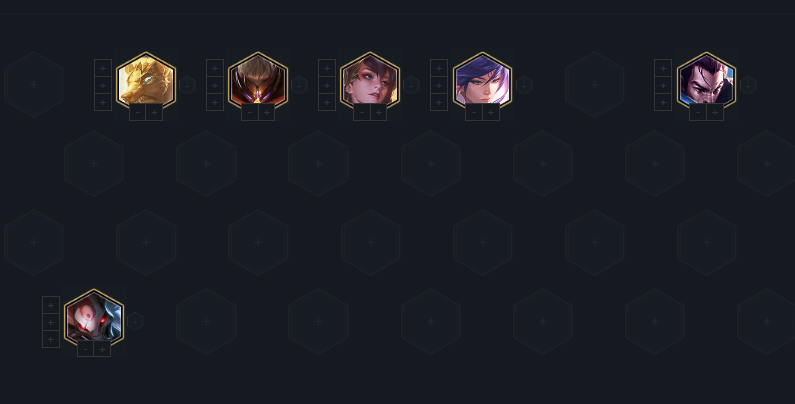Select the brown helmeted champion with purple eyes
795x404 pixels.
click(258, 81)
